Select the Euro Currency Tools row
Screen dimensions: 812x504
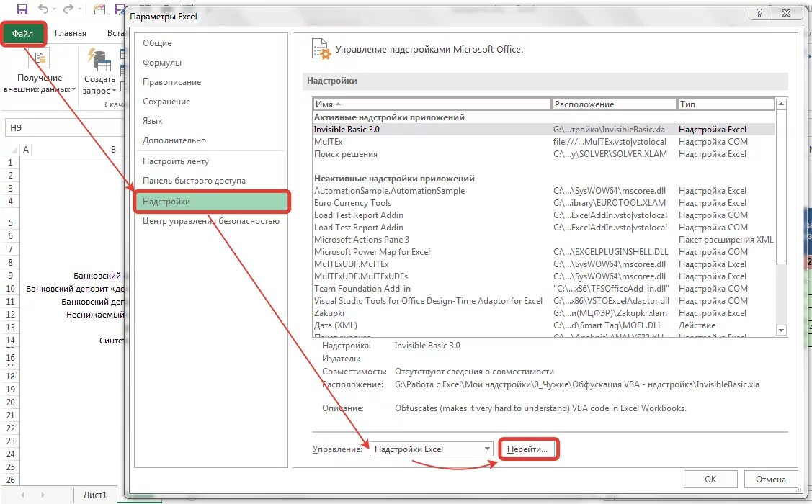point(544,203)
